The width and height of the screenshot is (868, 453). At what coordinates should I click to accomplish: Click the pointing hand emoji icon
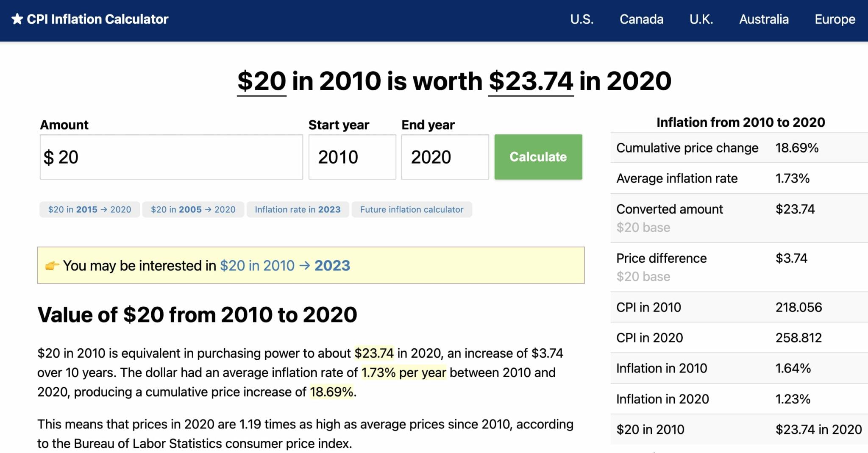point(52,266)
